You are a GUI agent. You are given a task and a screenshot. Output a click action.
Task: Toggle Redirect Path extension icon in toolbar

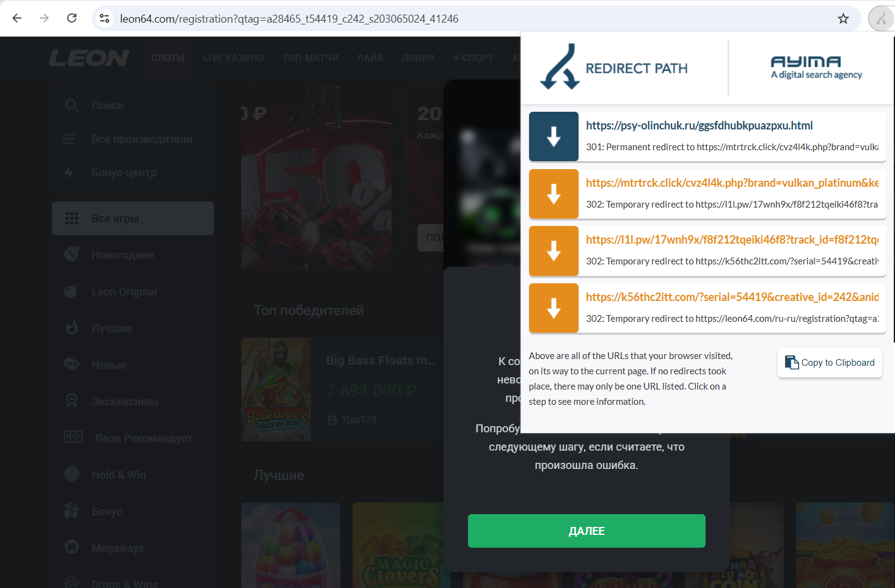[881, 19]
